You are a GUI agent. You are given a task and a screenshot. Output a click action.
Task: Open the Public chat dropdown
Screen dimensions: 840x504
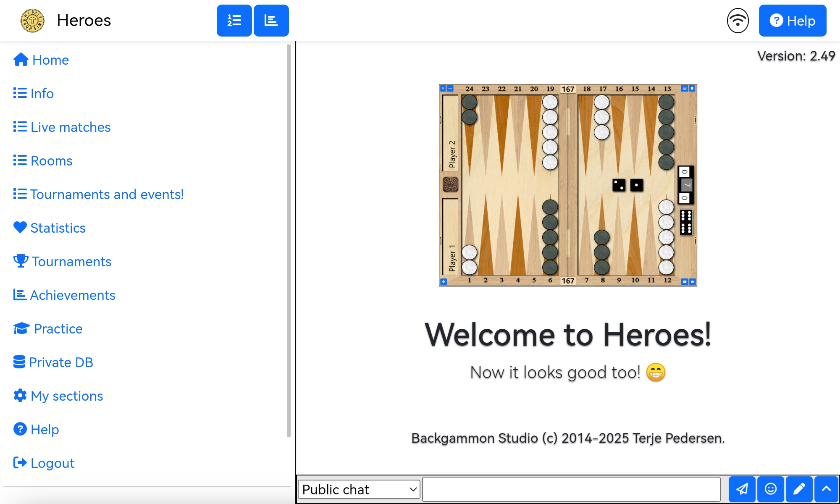[359, 489]
